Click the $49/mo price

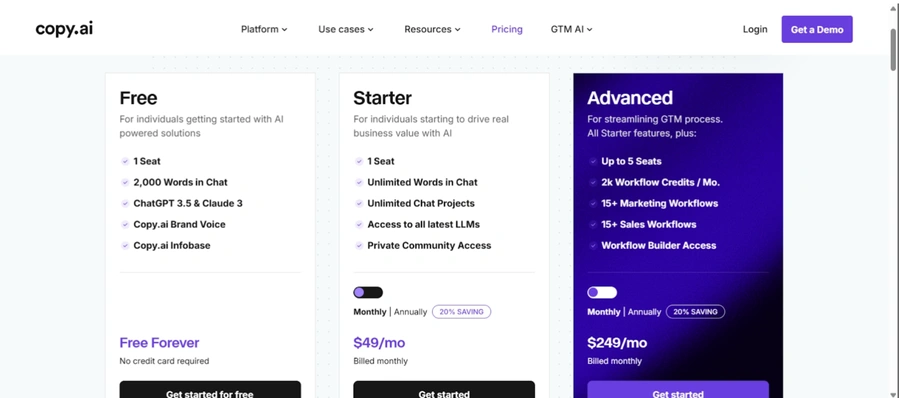click(379, 343)
